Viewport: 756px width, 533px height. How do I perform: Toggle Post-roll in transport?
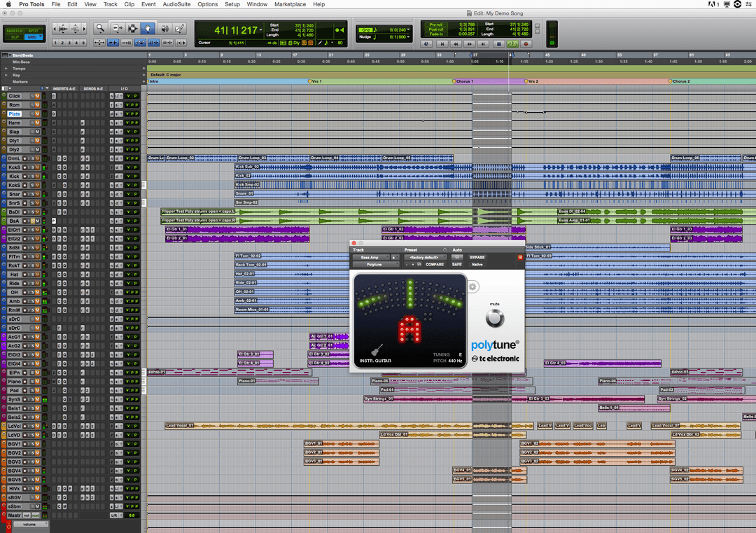click(x=436, y=29)
